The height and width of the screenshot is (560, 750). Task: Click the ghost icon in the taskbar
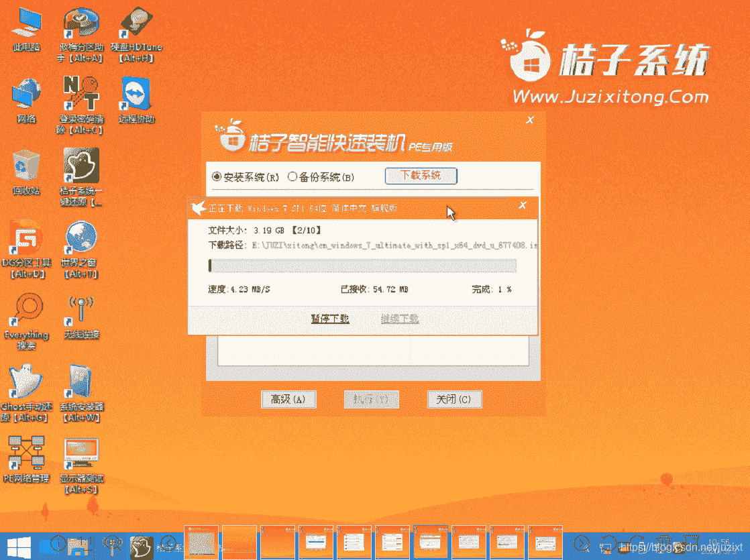pyautogui.click(x=142, y=546)
